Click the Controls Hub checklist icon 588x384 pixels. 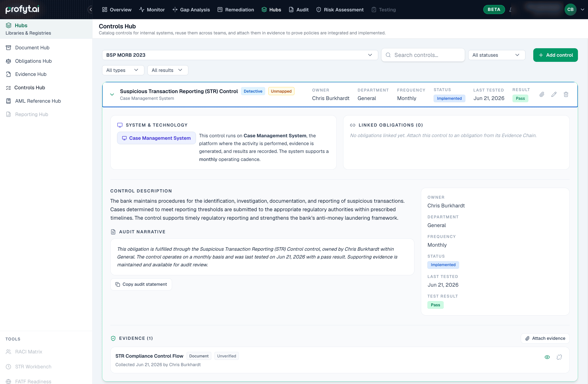tap(8, 88)
